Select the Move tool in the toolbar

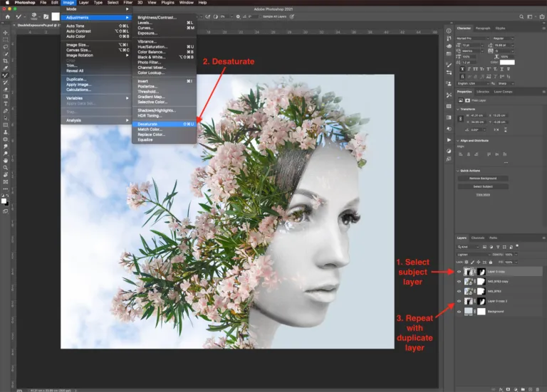5,33
